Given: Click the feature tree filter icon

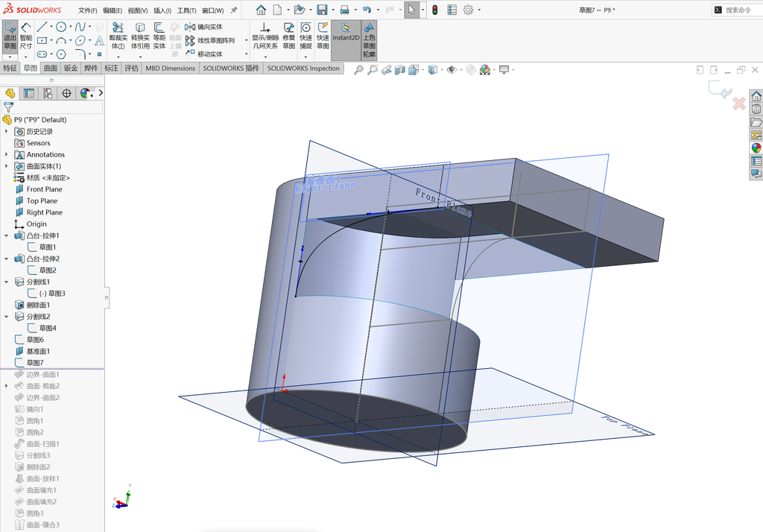Looking at the screenshot, I should click(x=8, y=107).
